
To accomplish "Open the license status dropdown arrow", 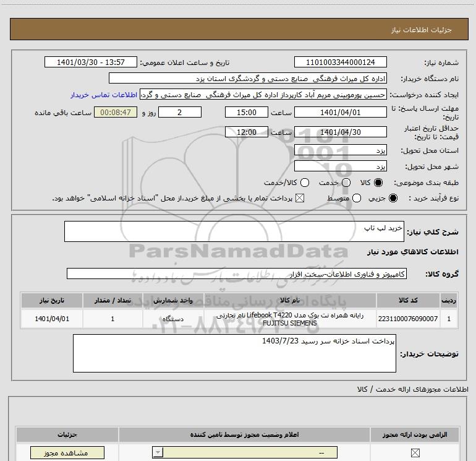I will [158, 452].
